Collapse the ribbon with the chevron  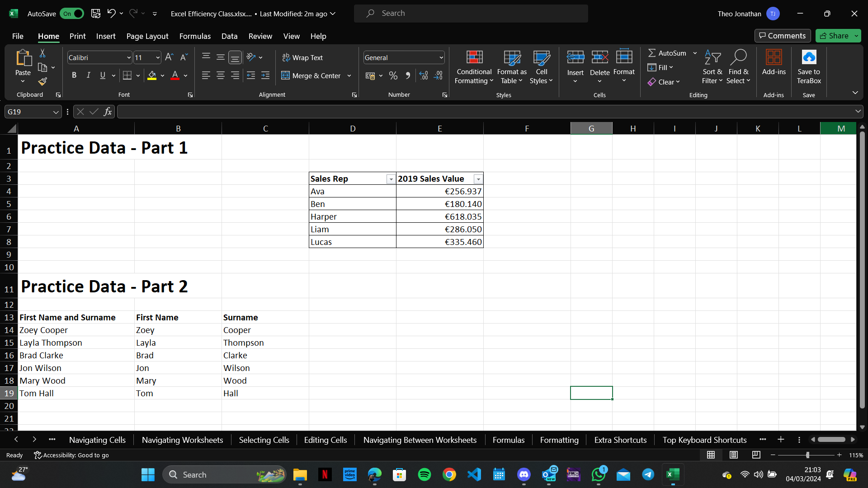(855, 93)
